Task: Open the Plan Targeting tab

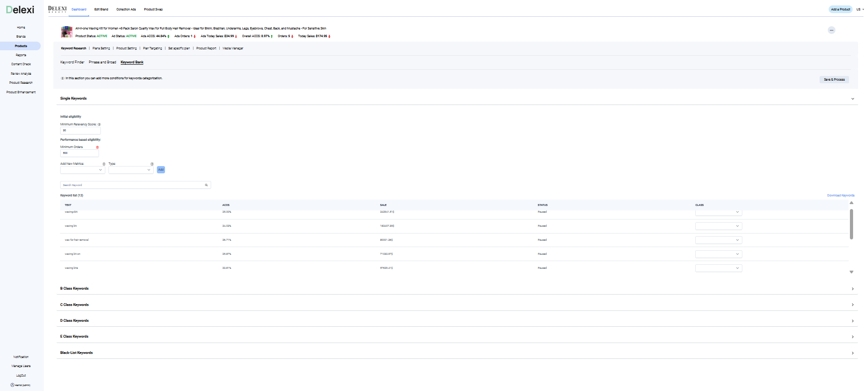Action: pos(152,48)
